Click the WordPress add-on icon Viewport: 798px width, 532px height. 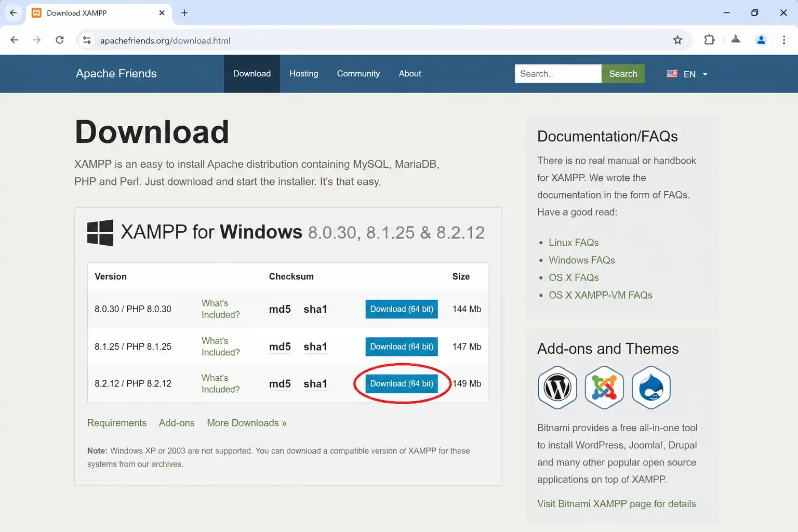[557, 387]
